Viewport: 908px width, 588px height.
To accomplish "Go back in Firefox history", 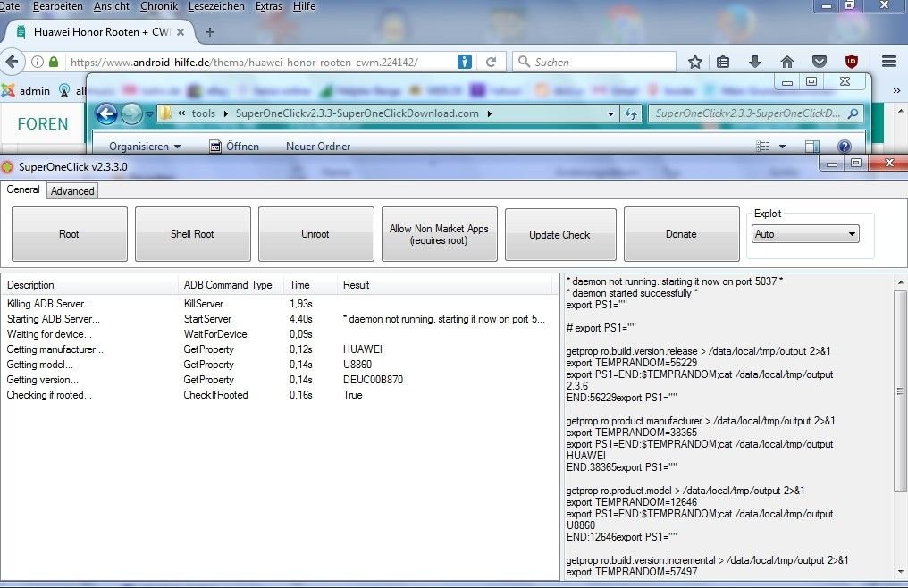I will tap(12, 62).
